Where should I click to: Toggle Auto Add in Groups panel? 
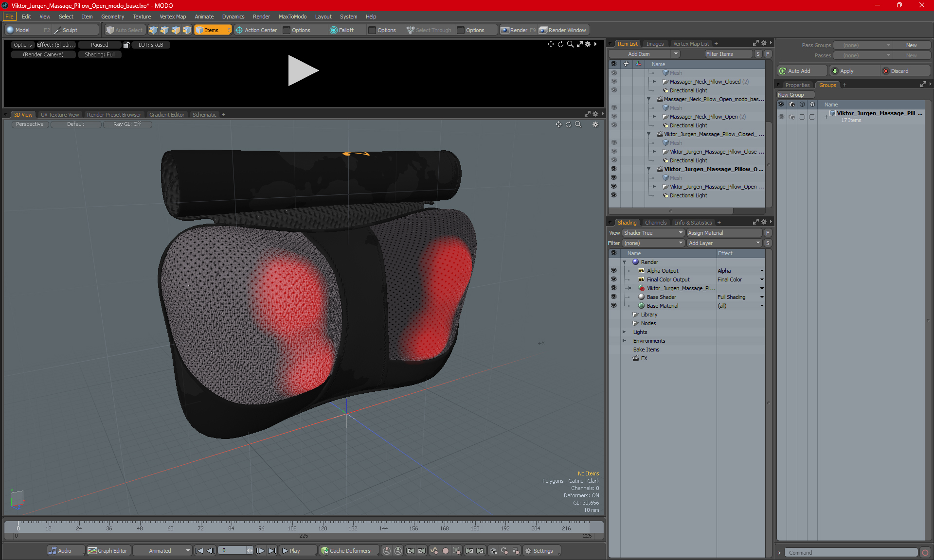[801, 71]
